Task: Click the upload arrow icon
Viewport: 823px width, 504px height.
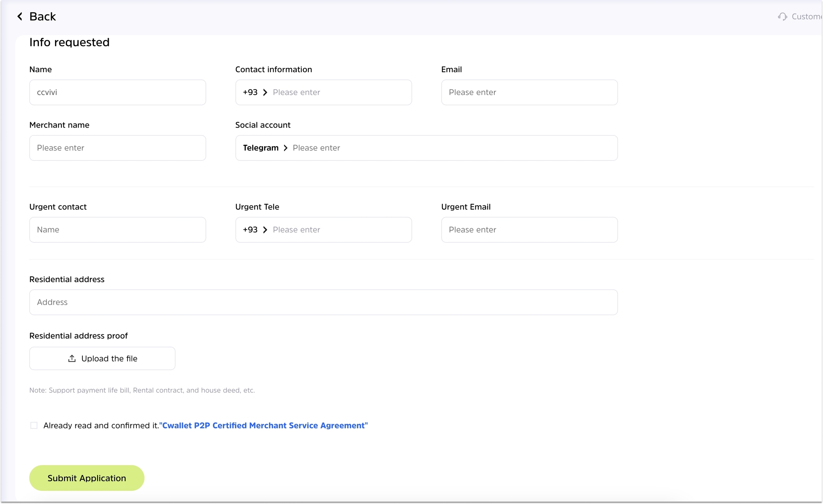Action: 72,358
